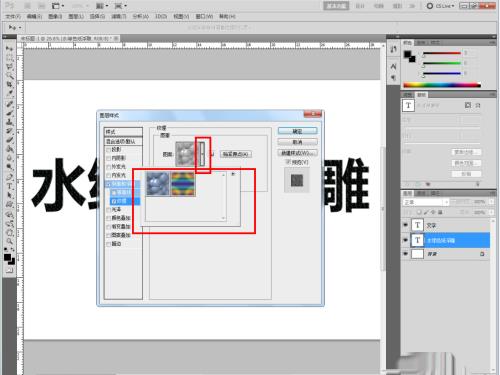Open the layer blend mode dropdown in the Layers panel
Screen dimensions: 500x375
click(x=426, y=202)
